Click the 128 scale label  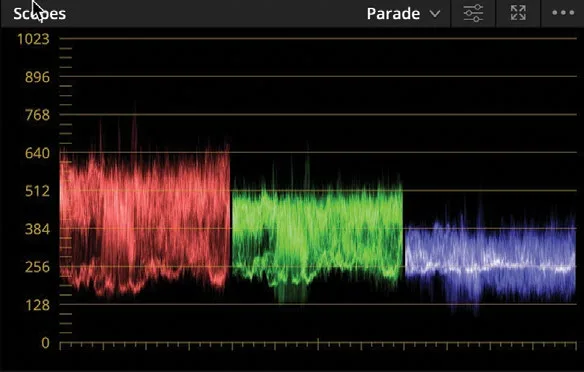37,305
